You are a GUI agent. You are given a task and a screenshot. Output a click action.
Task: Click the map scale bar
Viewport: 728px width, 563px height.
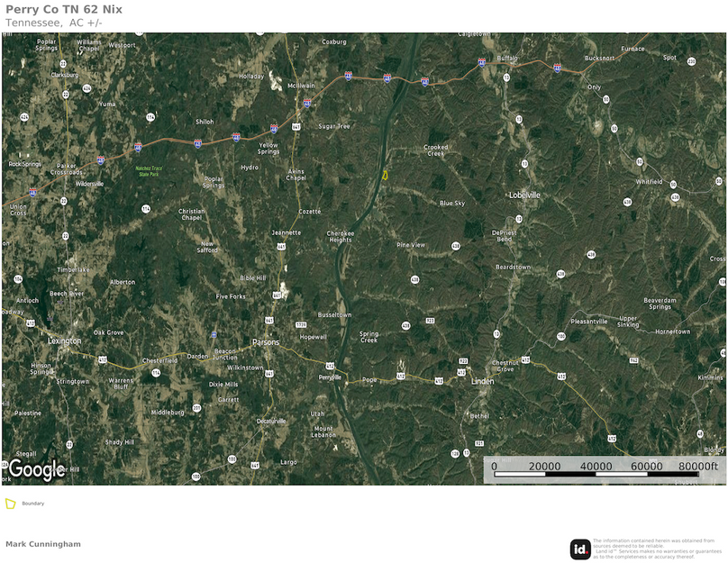pos(604,472)
